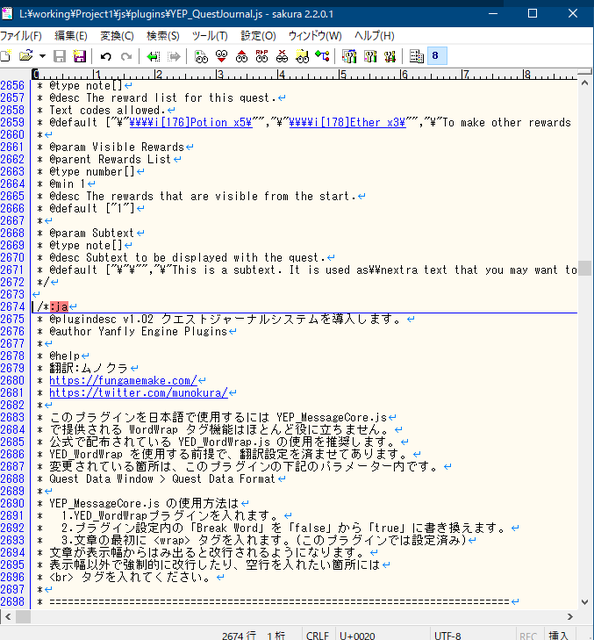Viewport: 594px width, 640px height.
Task: Toggle the 挿入 insert mode indicator
Action: click(558, 636)
